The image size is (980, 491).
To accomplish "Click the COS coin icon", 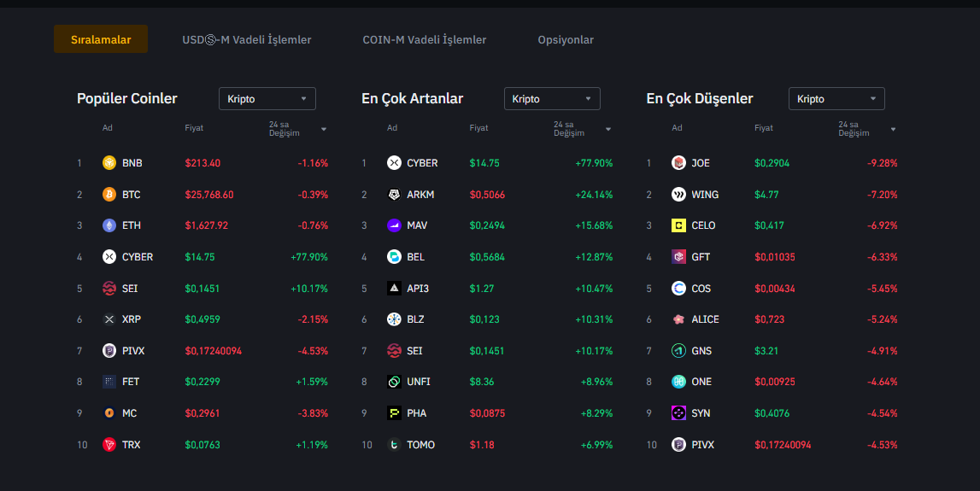I will [x=678, y=288].
